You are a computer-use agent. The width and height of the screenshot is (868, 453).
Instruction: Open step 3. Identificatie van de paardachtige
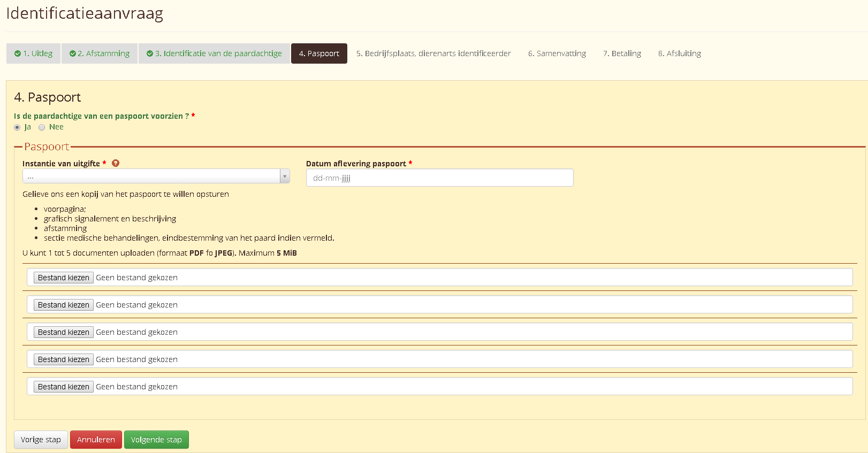214,53
